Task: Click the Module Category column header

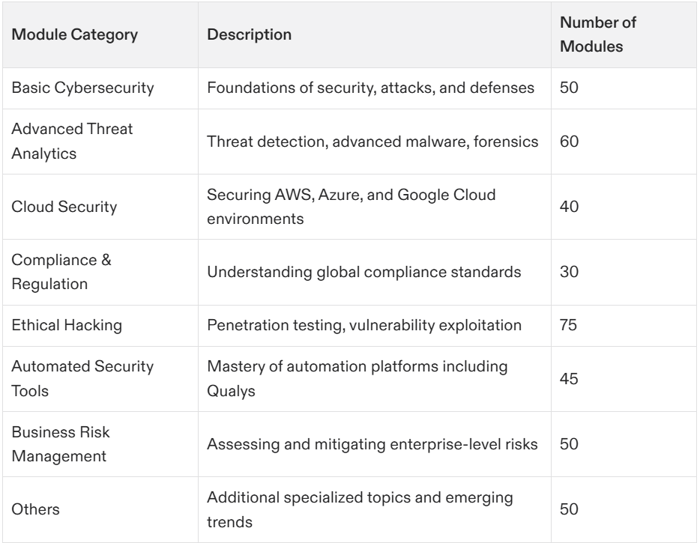Action: [x=75, y=35]
